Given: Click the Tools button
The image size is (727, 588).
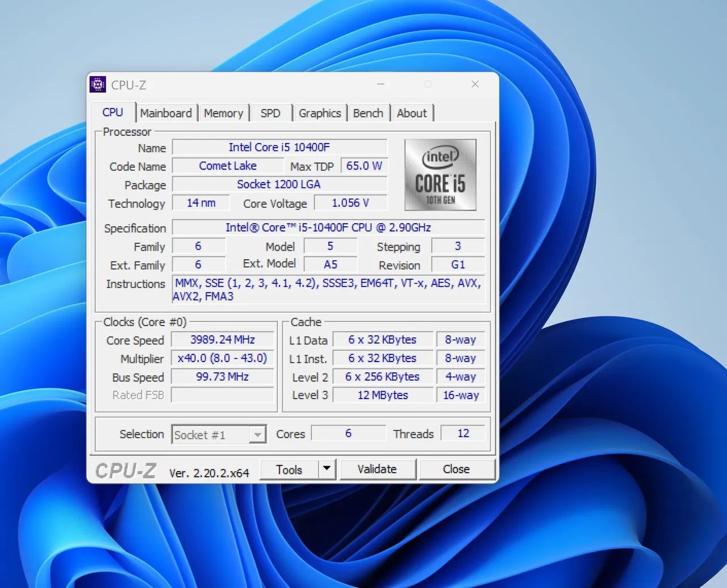Looking at the screenshot, I should coord(289,469).
